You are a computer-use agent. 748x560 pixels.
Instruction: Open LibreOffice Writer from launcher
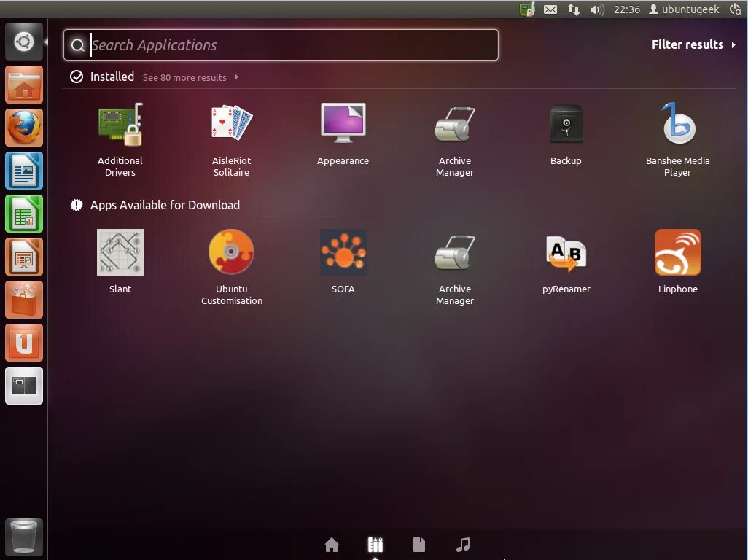point(24,171)
